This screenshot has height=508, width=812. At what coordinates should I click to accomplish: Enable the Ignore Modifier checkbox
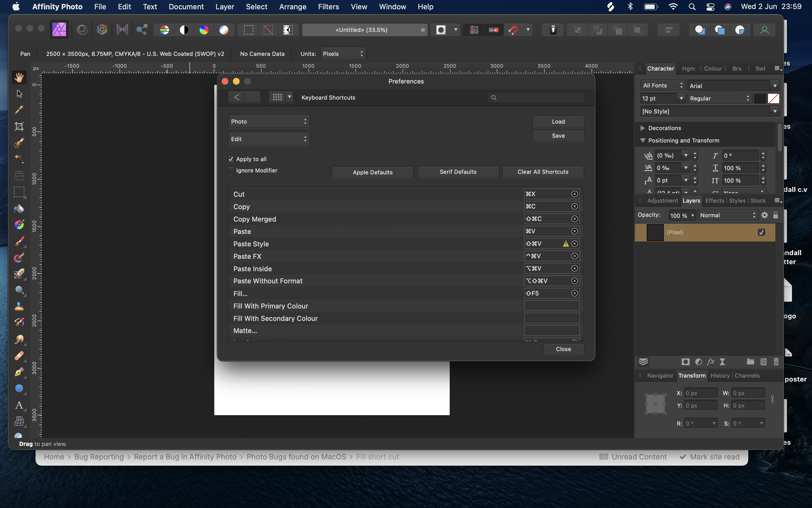click(231, 170)
